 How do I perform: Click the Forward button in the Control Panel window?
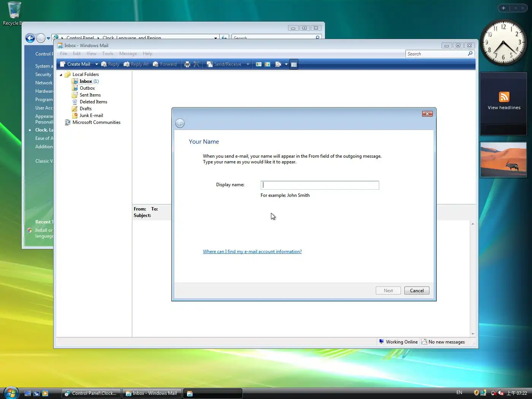41,38
